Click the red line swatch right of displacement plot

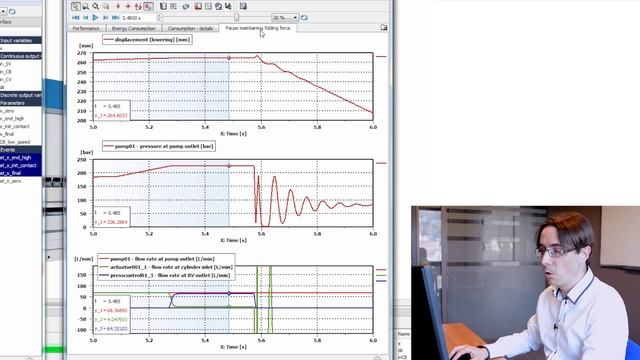click(381, 57)
